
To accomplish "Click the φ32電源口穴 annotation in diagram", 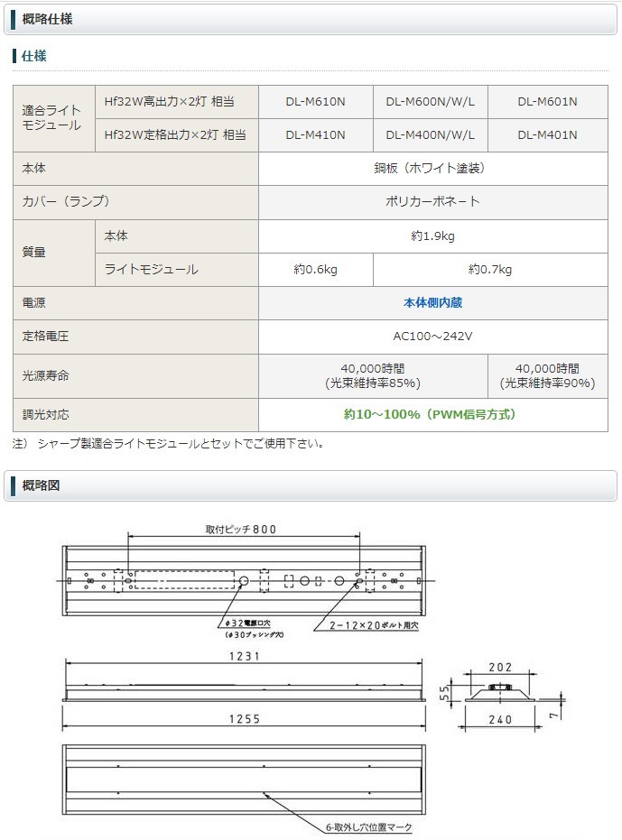I will pyautogui.click(x=247, y=623).
